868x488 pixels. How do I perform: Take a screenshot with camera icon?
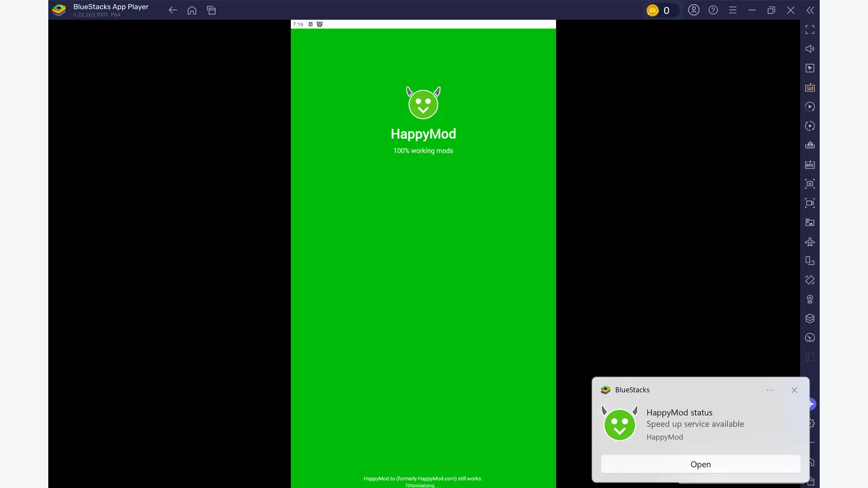point(810,184)
